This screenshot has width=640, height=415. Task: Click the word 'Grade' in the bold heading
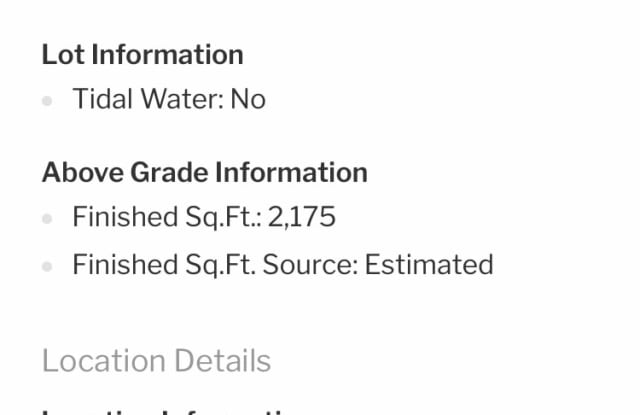[169, 172]
